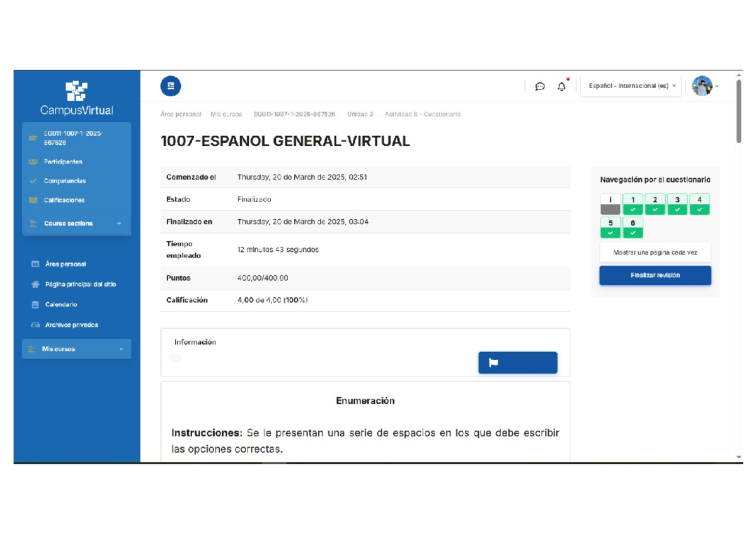Screen dimensions: 756x534
Task: Click the Finalizar revisión button
Action: [655, 275]
